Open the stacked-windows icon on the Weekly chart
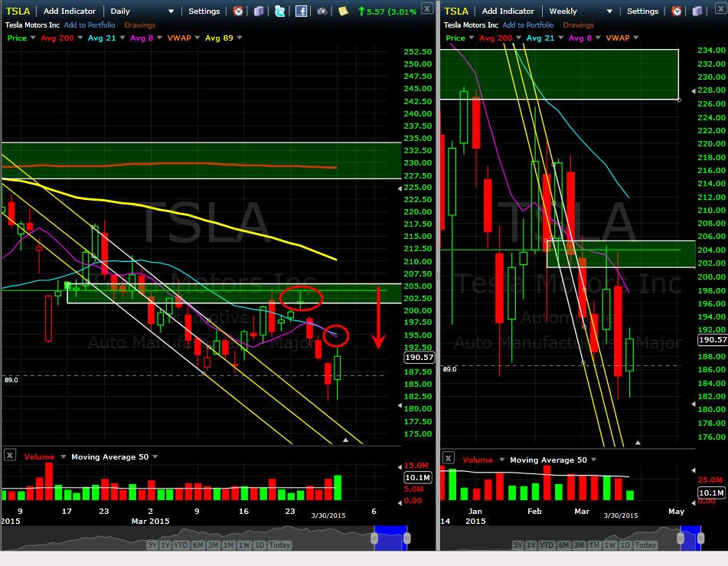This screenshot has width=728, height=566. point(697,11)
